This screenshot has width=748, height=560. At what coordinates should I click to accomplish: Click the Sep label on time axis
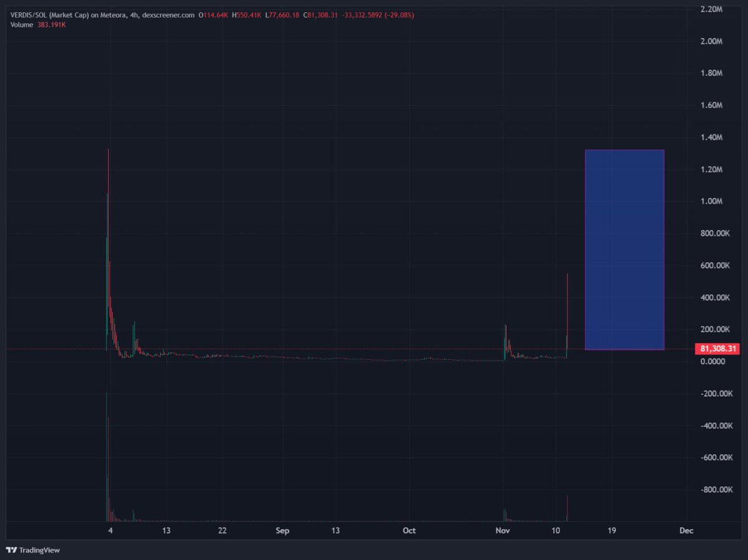tap(283, 531)
